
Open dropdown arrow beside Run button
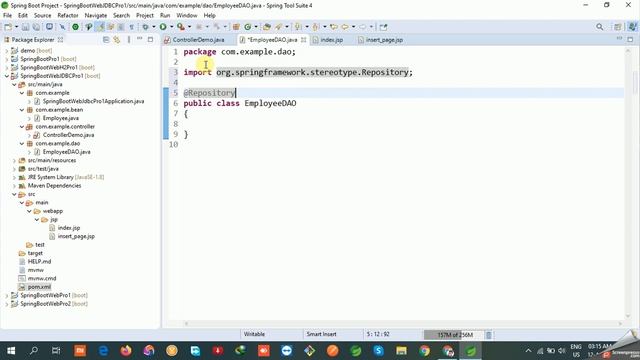tap(171, 27)
